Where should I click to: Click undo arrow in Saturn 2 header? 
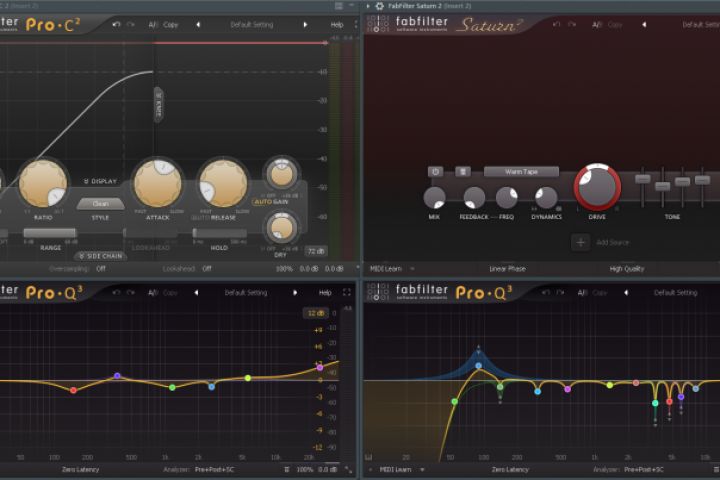click(x=557, y=24)
